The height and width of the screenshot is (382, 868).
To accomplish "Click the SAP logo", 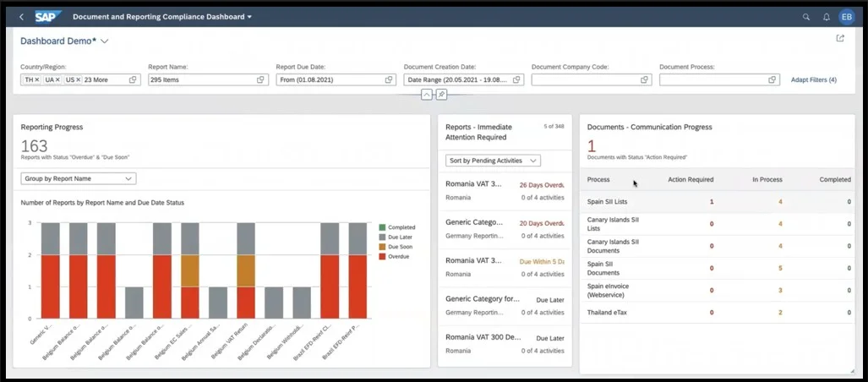I will pos(47,17).
